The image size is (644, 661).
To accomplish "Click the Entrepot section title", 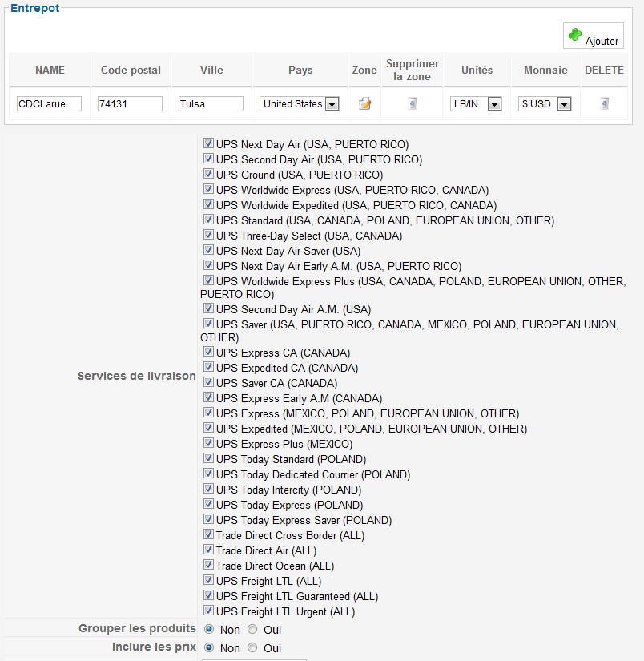I will [x=35, y=8].
